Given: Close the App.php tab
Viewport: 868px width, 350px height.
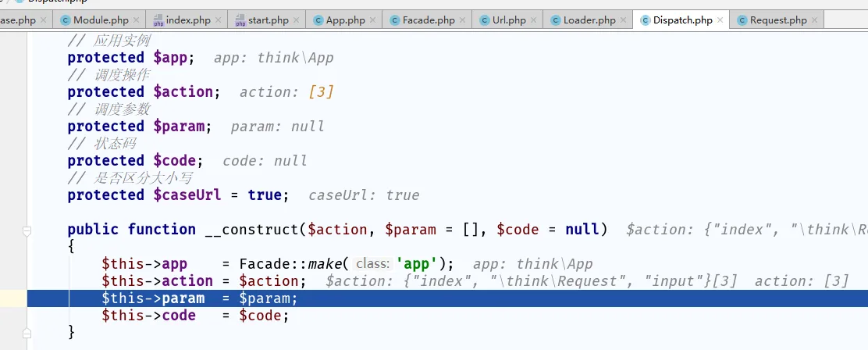Looking at the screenshot, I should coord(374,20).
